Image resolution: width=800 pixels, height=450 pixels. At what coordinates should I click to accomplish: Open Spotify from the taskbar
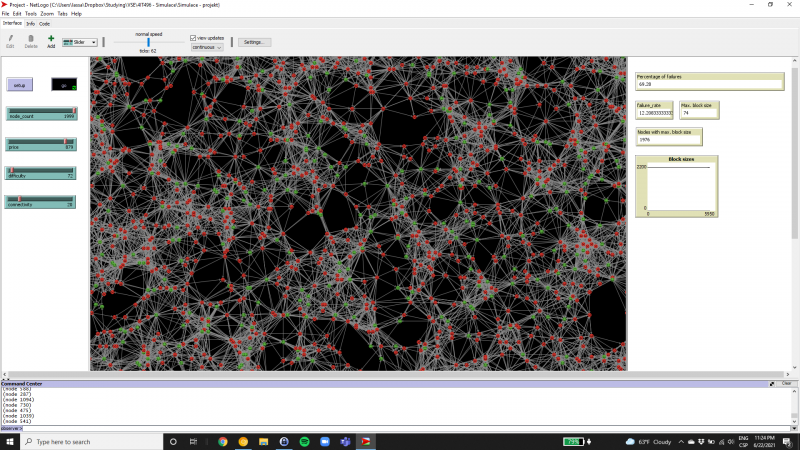[x=304, y=441]
